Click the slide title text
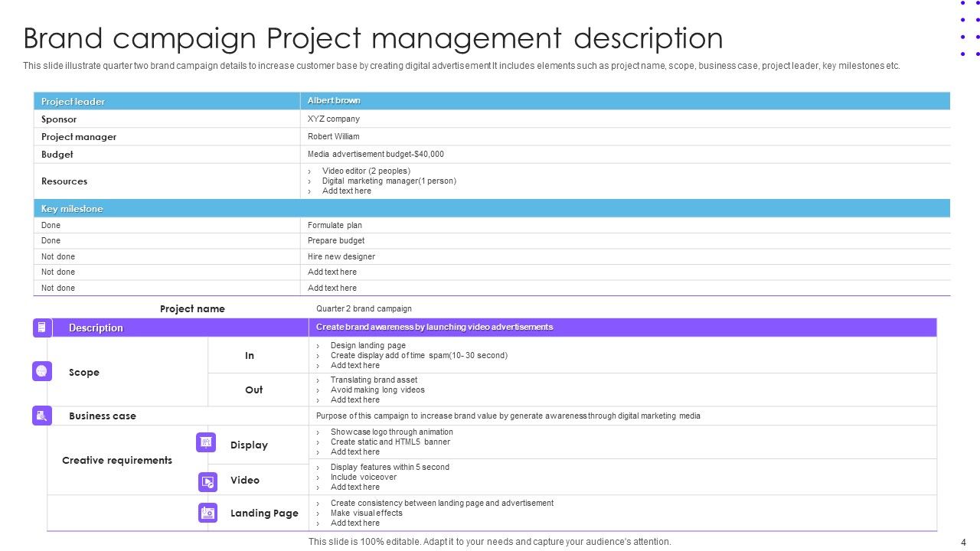The height and width of the screenshot is (551, 980). click(x=374, y=37)
